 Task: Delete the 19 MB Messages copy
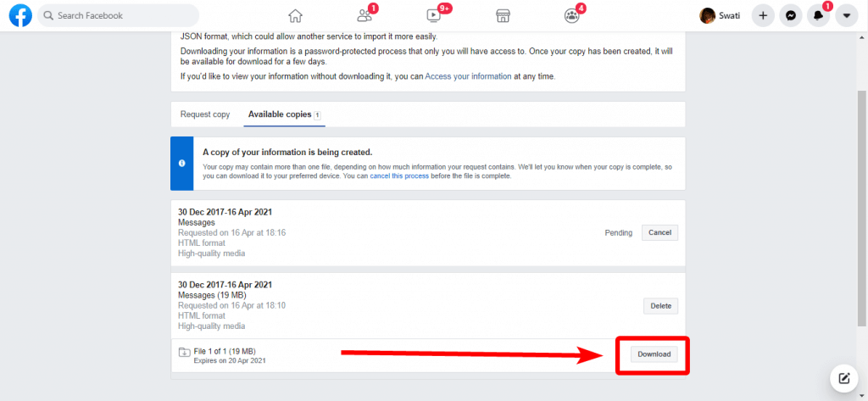[660, 306]
